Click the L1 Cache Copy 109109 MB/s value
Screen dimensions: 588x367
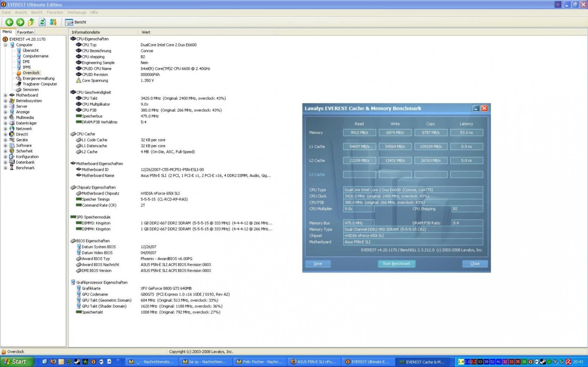point(431,147)
